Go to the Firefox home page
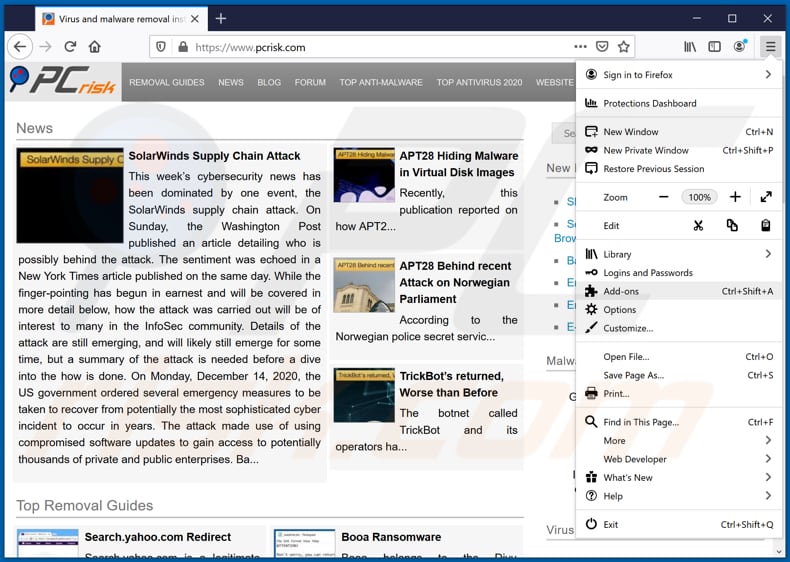 pyautogui.click(x=95, y=47)
